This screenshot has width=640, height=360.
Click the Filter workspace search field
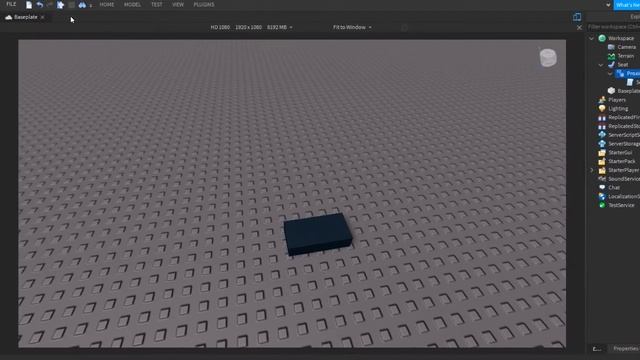pos(613,27)
